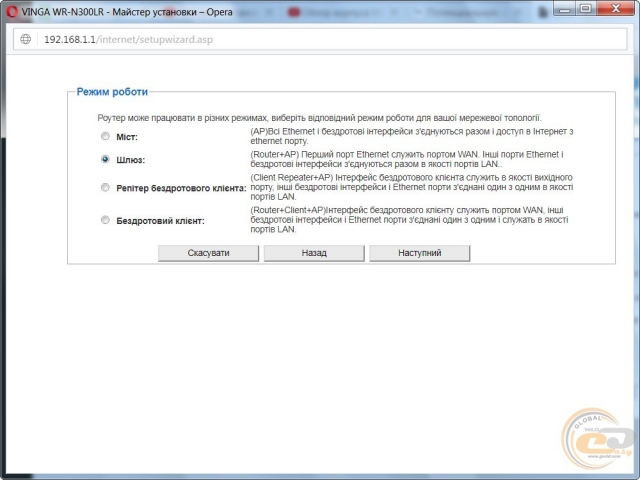The image size is (640, 480).
Task: Click the Opera logo icon in title bar
Action: pos(12,12)
